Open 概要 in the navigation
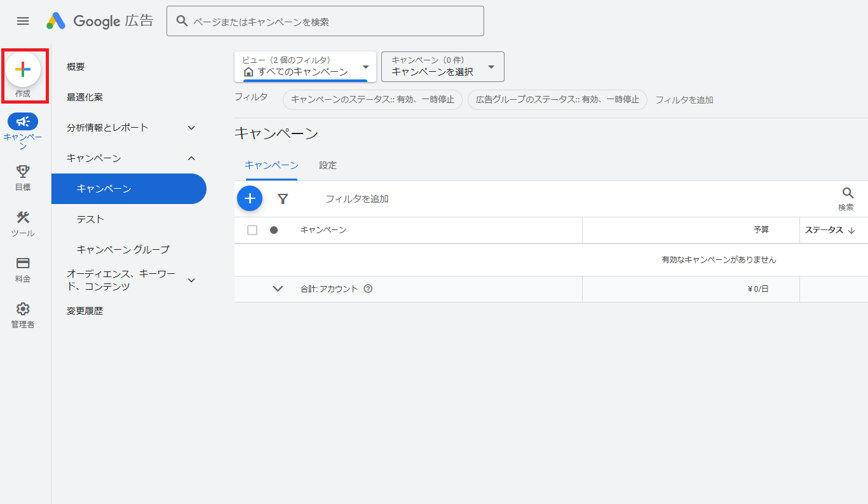This screenshot has height=504, width=868. point(76,67)
